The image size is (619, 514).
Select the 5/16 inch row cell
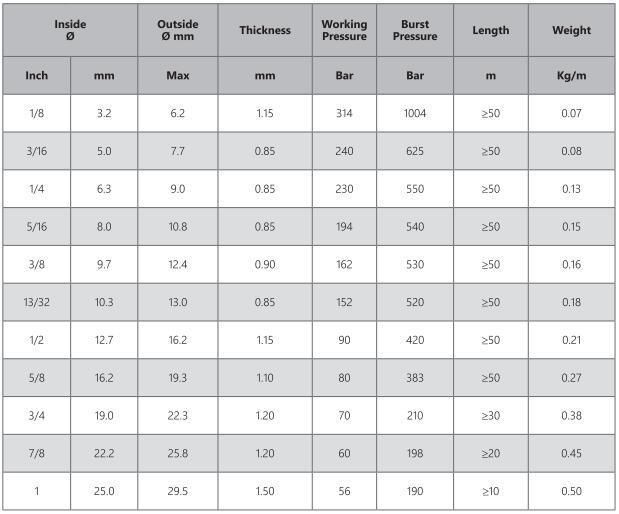37,227
